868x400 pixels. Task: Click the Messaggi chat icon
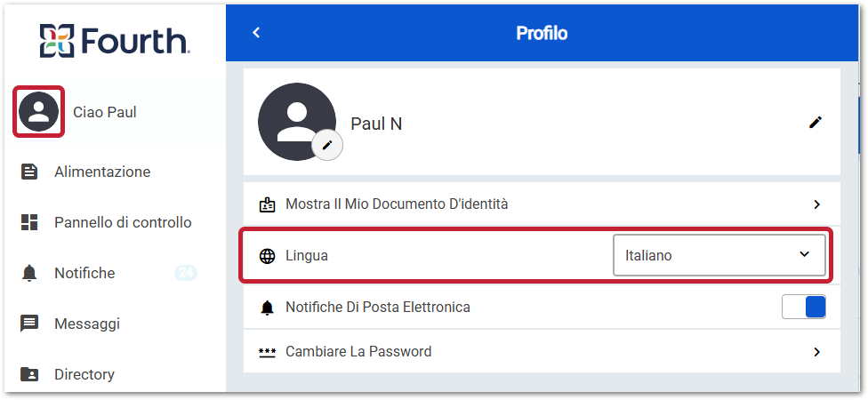29,324
